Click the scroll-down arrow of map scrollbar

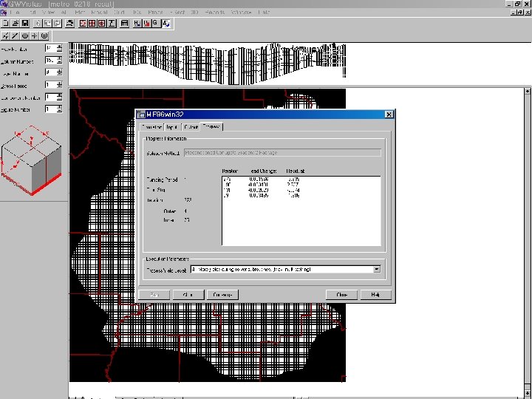[528, 395]
